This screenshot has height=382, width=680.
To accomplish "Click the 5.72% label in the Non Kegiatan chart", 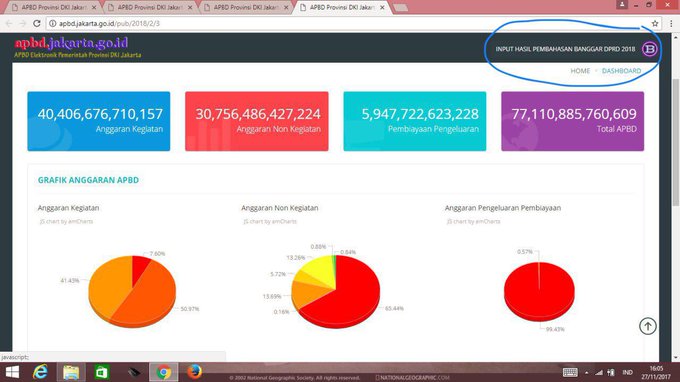I will click(278, 274).
